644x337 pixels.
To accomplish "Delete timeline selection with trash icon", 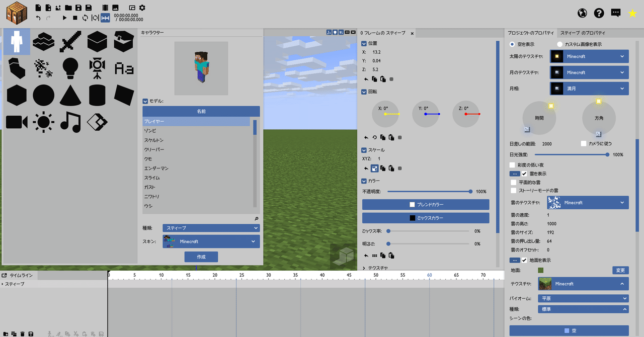I will pos(22,333).
